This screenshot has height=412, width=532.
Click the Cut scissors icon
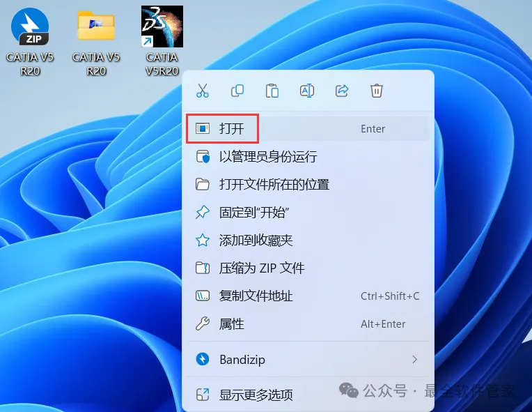pos(203,91)
